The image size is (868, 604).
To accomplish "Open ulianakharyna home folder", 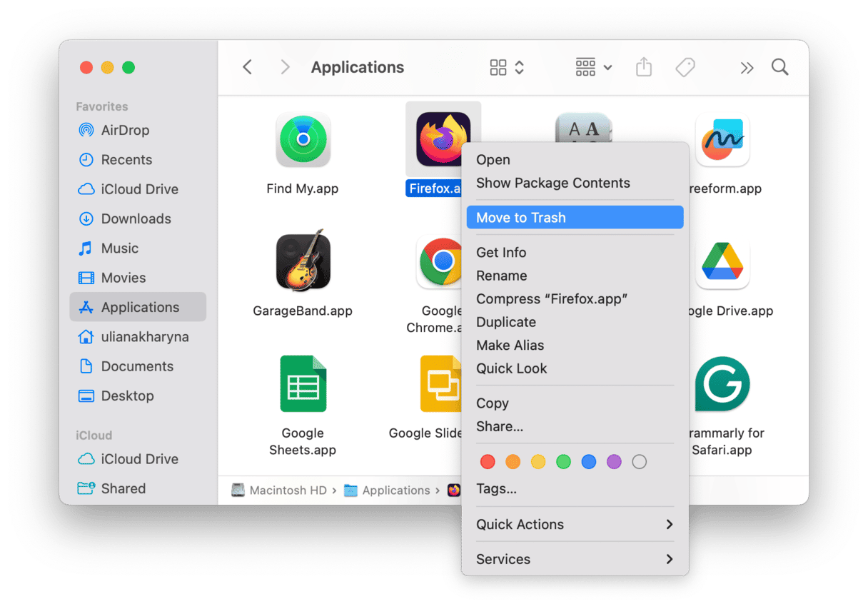I will 138,336.
